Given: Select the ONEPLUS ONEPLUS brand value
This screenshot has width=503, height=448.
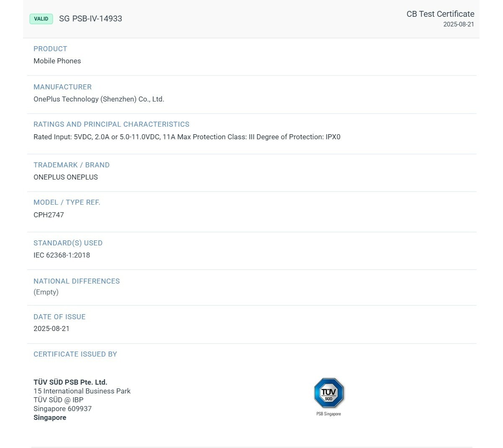Looking at the screenshot, I should pyautogui.click(x=66, y=177).
